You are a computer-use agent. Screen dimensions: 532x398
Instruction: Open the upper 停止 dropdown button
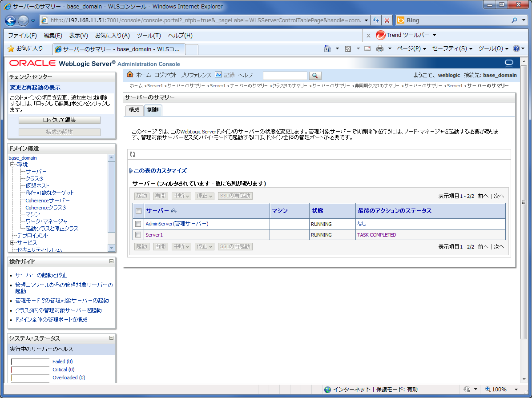pyautogui.click(x=204, y=196)
